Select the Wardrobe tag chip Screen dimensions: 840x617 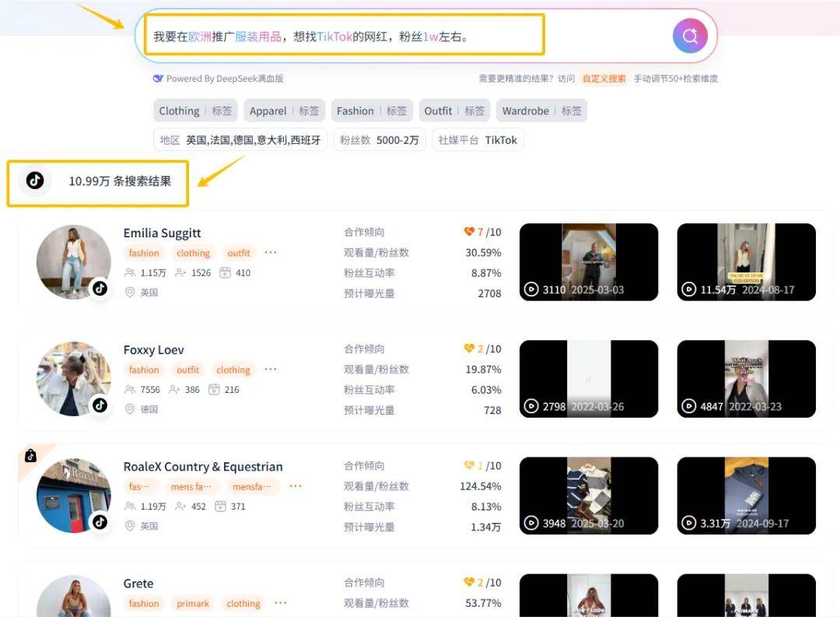(x=541, y=110)
